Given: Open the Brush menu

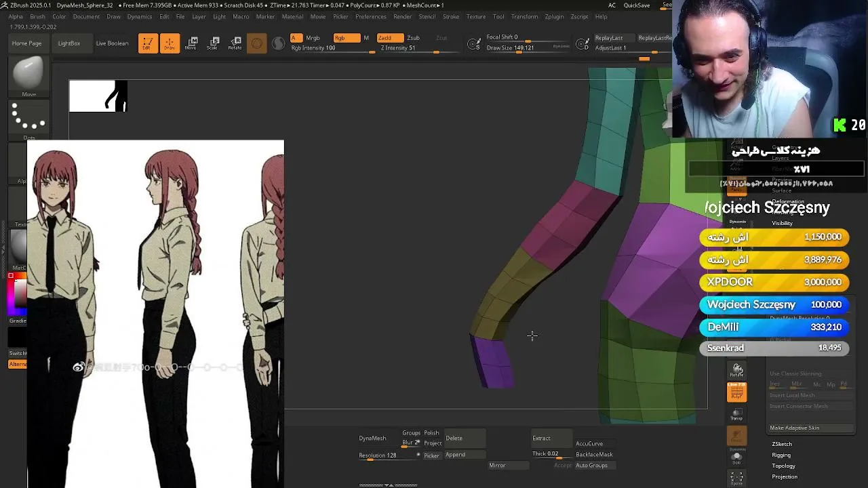Looking at the screenshot, I should 37,16.
